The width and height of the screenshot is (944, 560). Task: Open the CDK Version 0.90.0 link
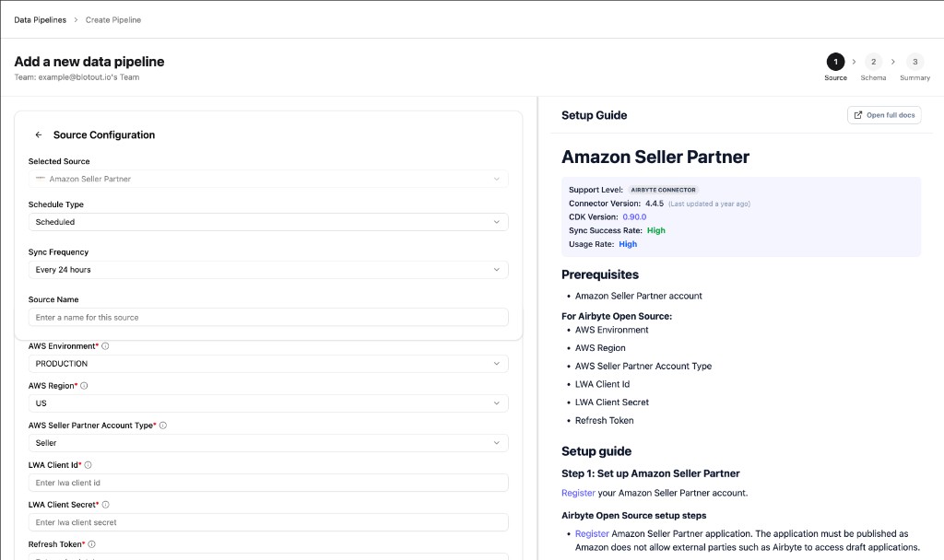(634, 217)
